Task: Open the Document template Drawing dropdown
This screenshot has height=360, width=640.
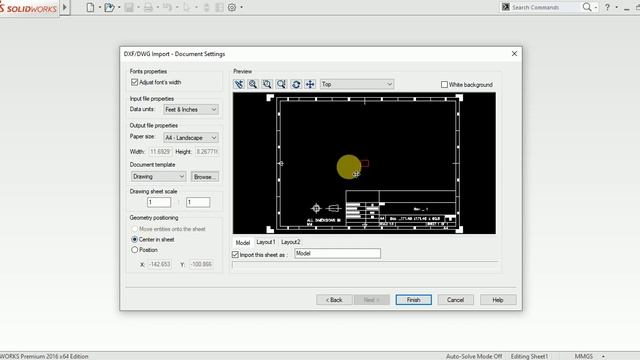Action: (159, 176)
